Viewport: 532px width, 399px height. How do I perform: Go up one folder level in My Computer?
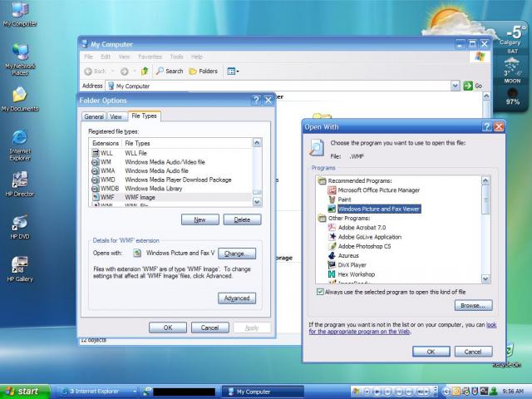coord(145,71)
